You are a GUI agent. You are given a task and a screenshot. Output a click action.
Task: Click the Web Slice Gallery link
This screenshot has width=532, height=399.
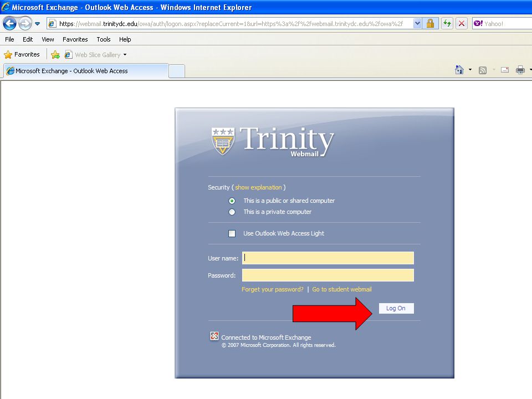[93, 55]
